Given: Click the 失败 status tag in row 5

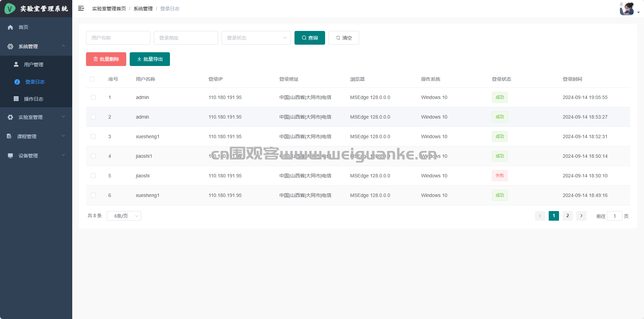Looking at the screenshot, I should point(500,176).
